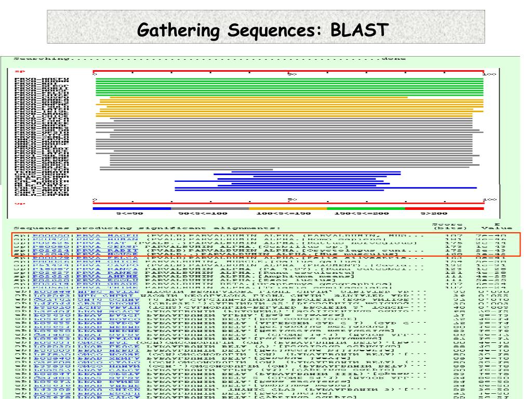Open the PRVA_ESOLU entry link

coord(107,280)
